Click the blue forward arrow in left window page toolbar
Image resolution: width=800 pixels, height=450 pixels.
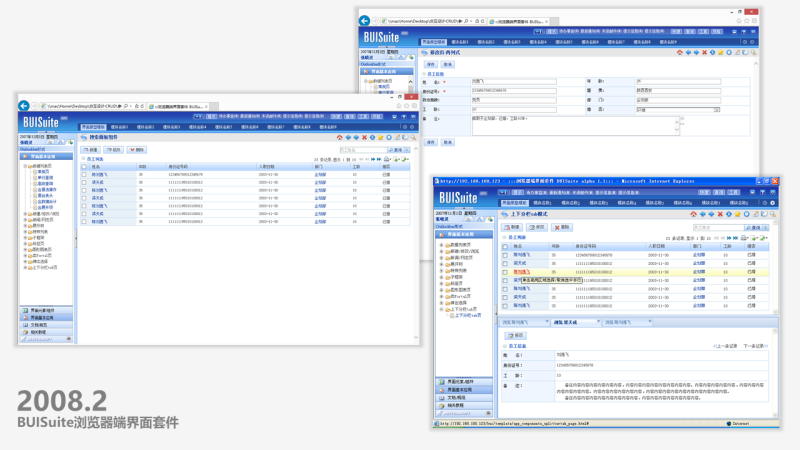[356, 137]
